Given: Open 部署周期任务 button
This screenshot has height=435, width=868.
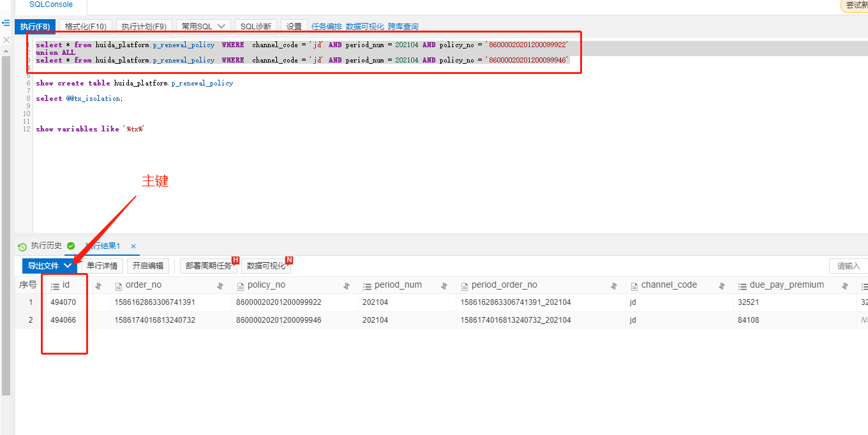Looking at the screenshot, I should pyautogui.click(x=209, y=266).
